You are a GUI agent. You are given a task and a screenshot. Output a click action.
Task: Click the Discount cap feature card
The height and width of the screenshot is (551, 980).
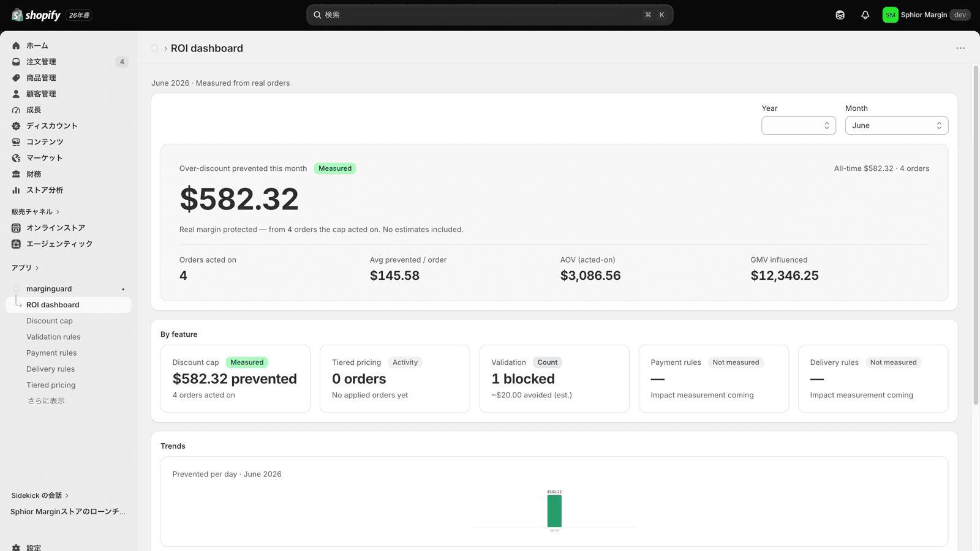(x=235, y=378)
